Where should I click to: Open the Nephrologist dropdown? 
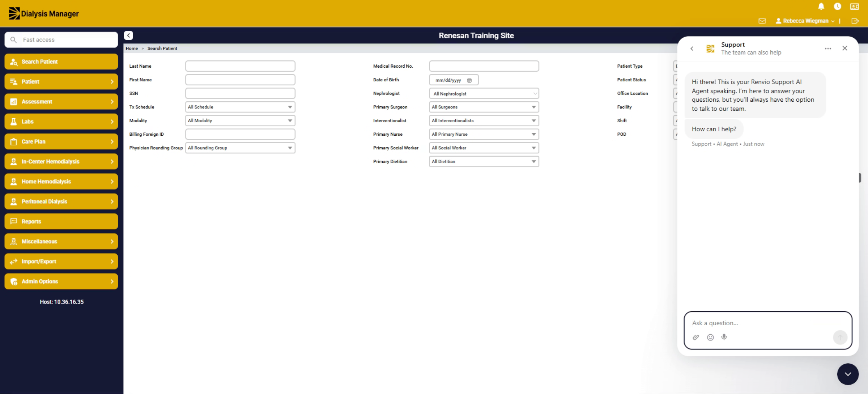(x=484, y=94)
